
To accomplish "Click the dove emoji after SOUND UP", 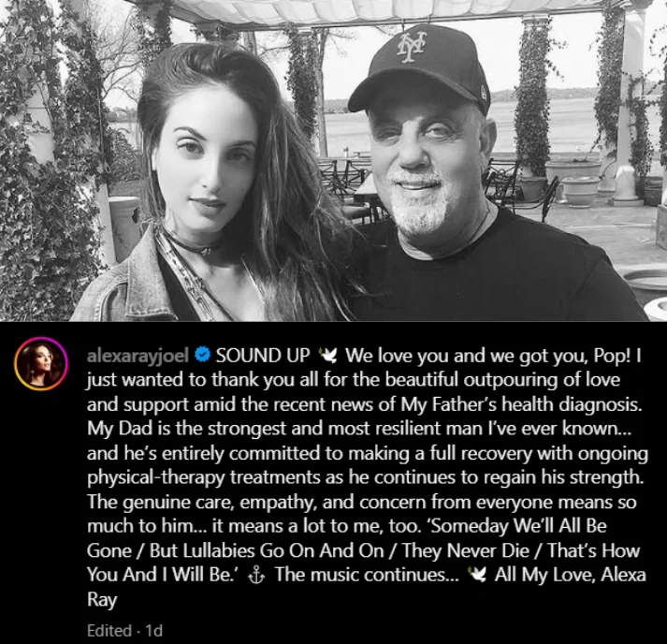I will pyautogui.click(x=328, y=355).
